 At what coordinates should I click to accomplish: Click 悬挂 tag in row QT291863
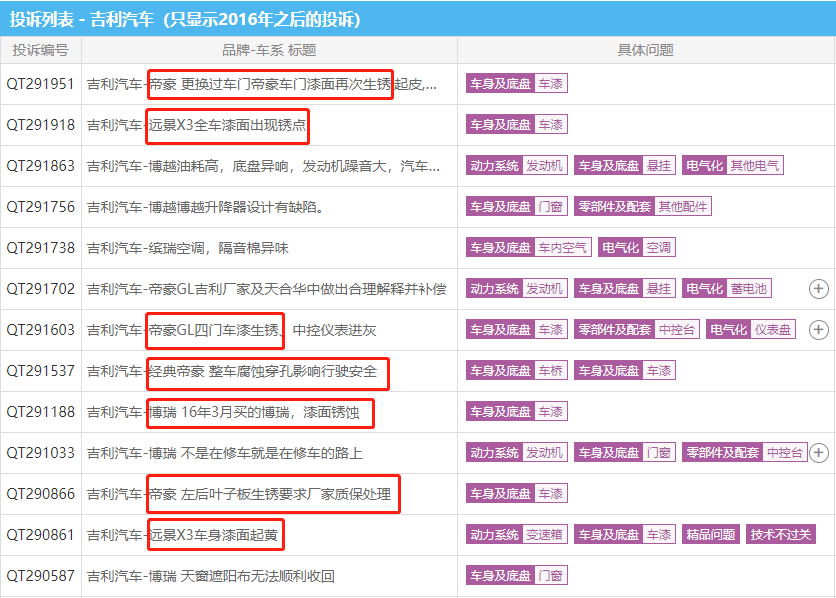click(659, 166)
